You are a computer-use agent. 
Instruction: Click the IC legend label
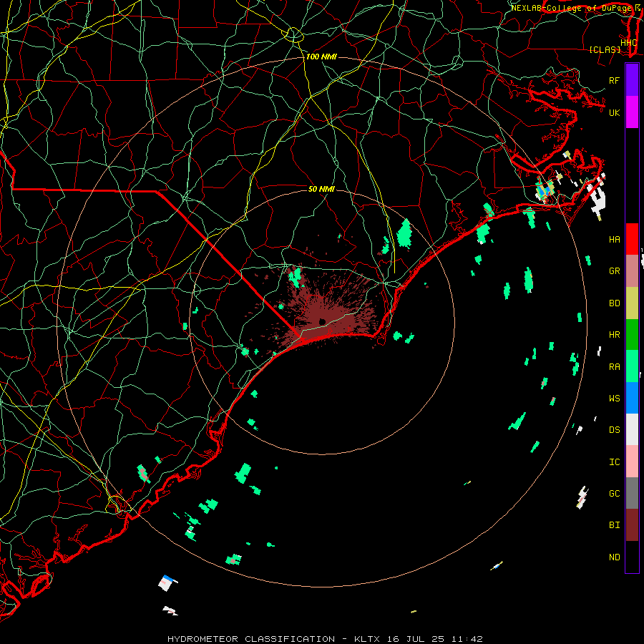(614, 462)
